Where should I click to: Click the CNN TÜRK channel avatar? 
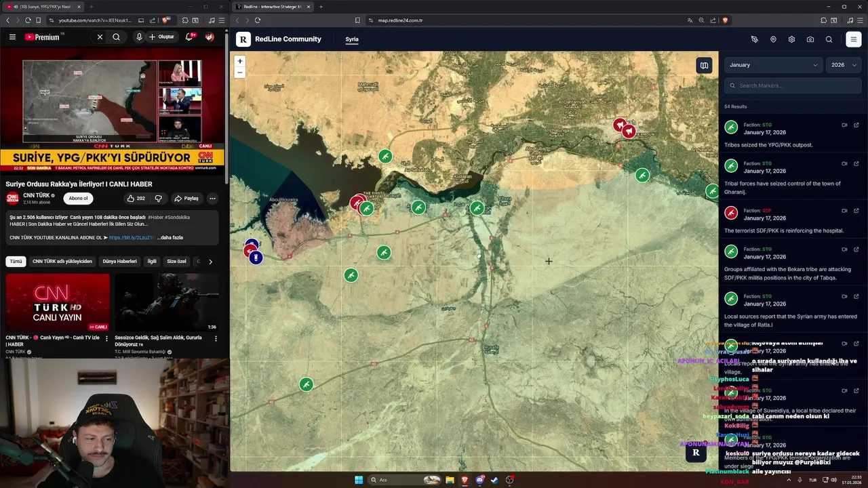(12, 198)
